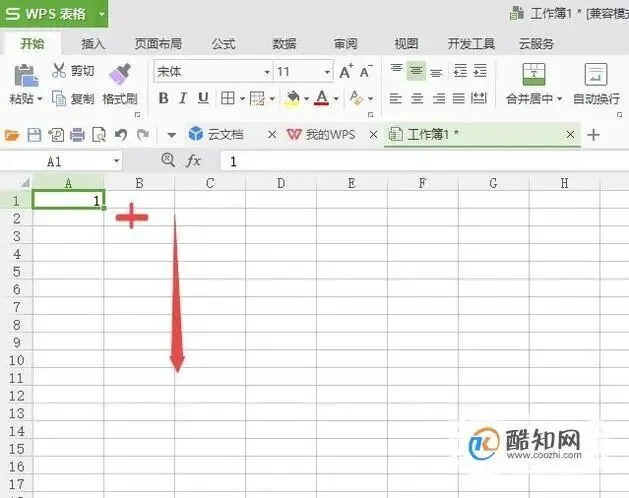Viewport: 629px width, 498px height.
Task: Click the clear formatting eraser icon
Action: (356, 98)
